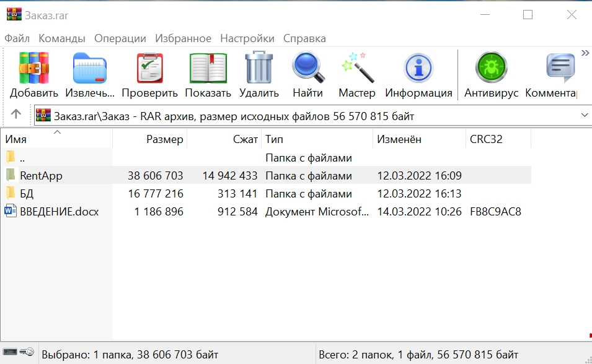Expand hidden toolbar buttons chevron
Screen dimensions: 592x364
tap(585, 53)
